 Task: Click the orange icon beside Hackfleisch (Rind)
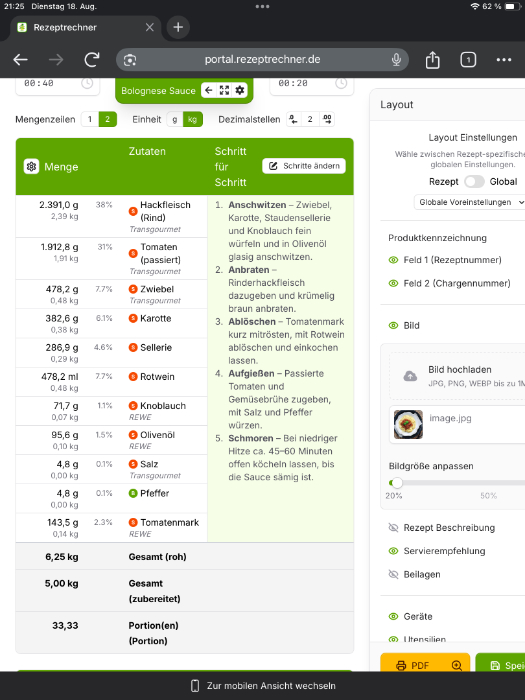133,211
